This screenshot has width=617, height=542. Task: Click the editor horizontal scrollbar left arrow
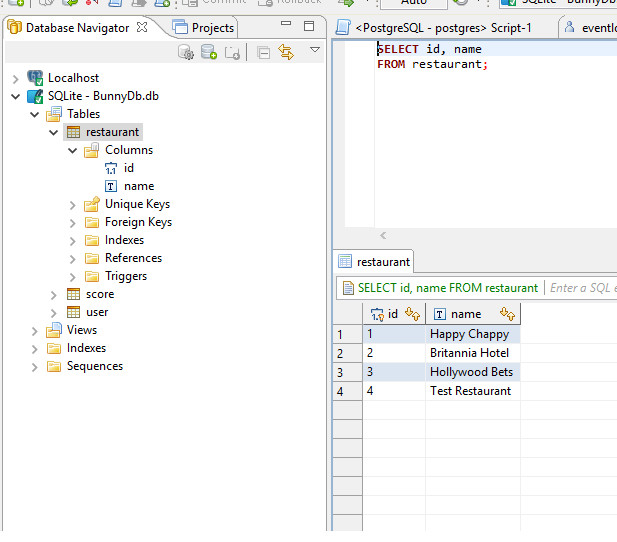click(383, 236)
